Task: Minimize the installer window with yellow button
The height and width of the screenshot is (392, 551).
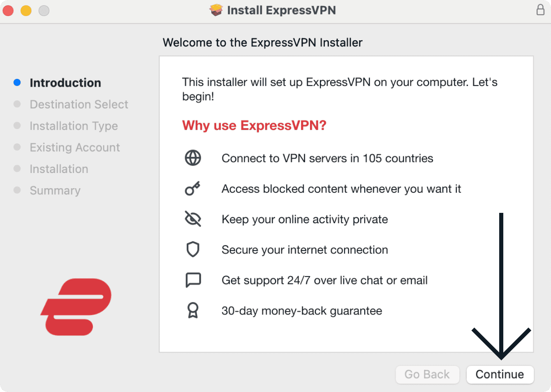Action: click(26, 11)
